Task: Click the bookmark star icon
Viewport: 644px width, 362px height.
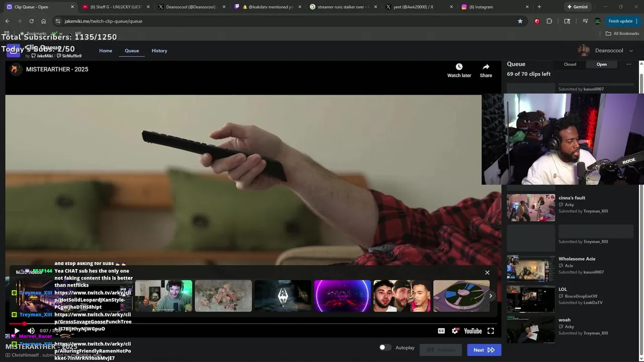Action: point(520,21)
